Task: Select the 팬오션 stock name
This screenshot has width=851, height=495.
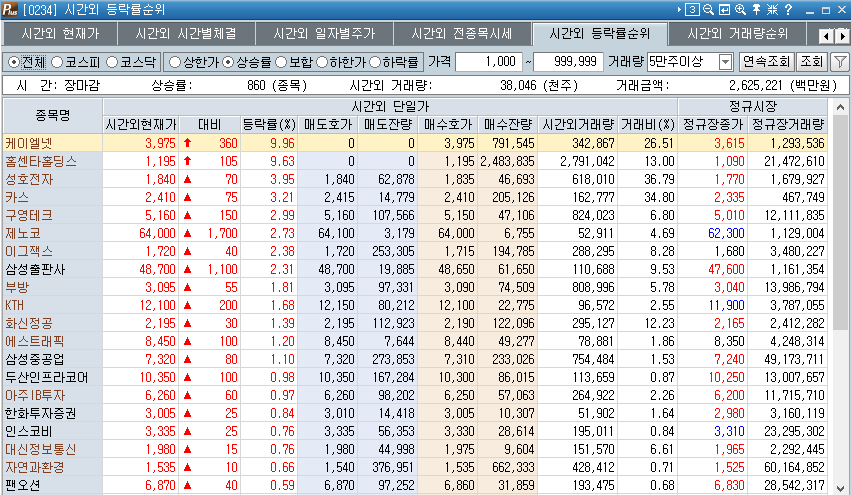Action: click(23, 485)
